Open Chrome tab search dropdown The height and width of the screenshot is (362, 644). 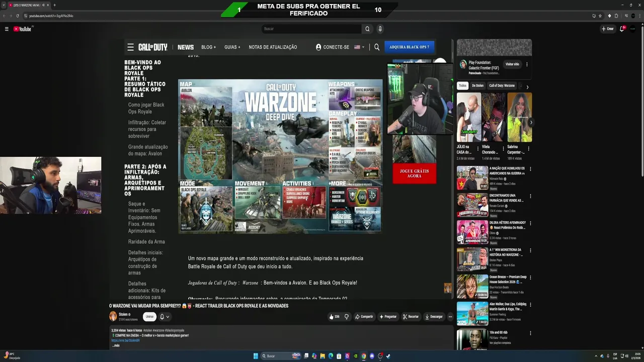[x=4, y=5]
